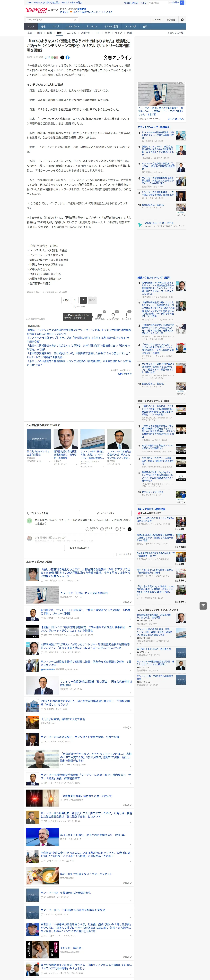Open the サントリーHD、午後3時から社長緊急会見 article
Viewport: 210px width, 980px height.
[66, 892]
